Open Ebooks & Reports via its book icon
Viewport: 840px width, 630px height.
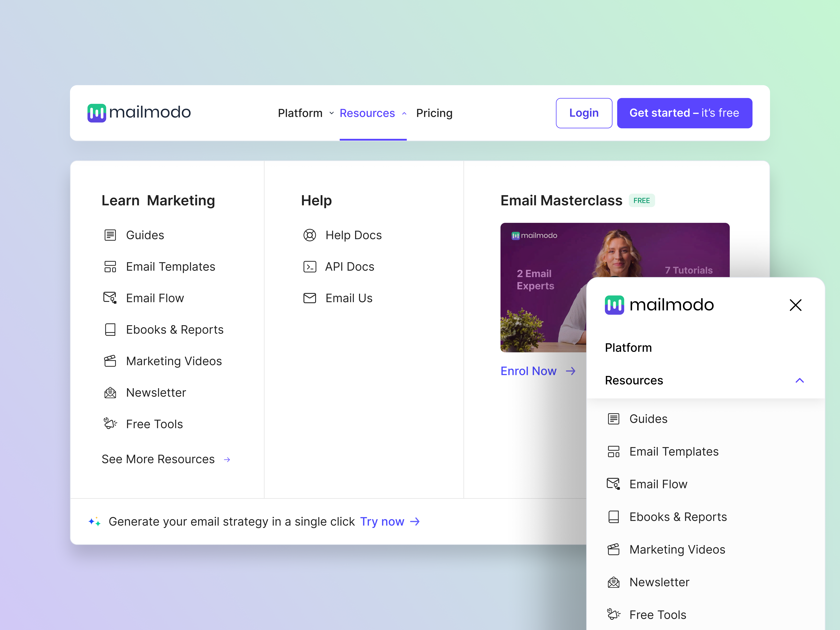110,329
